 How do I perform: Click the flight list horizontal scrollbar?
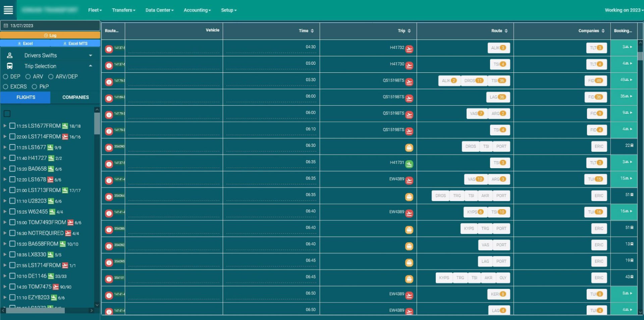click(x=35, y=311)
